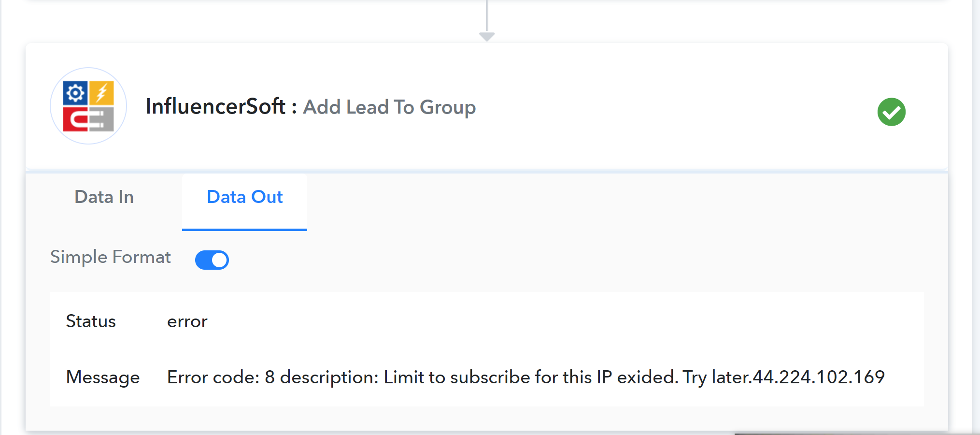
Task: Click the blue gear in the logo
Action: pos(75,93)
